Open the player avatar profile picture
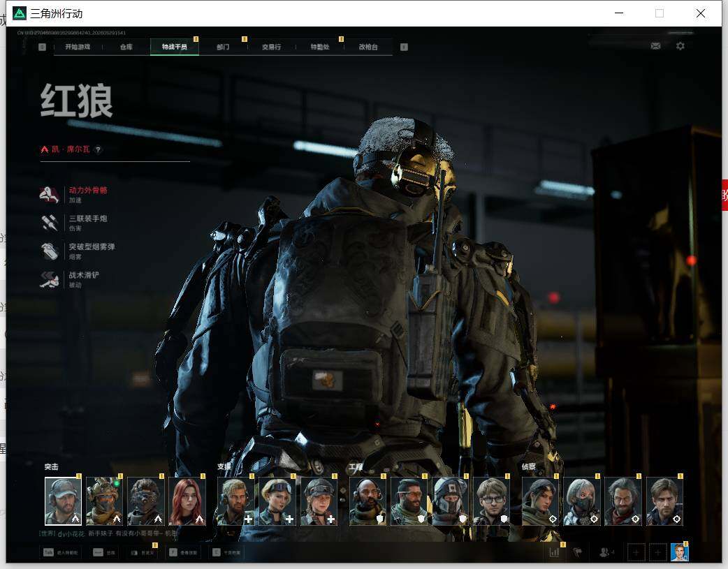728x569 pixels. 680,552
